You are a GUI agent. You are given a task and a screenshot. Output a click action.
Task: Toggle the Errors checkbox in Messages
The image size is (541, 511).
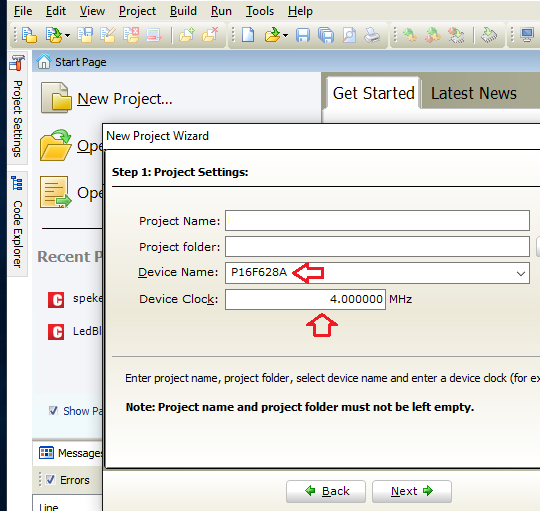tap(50, 480)
